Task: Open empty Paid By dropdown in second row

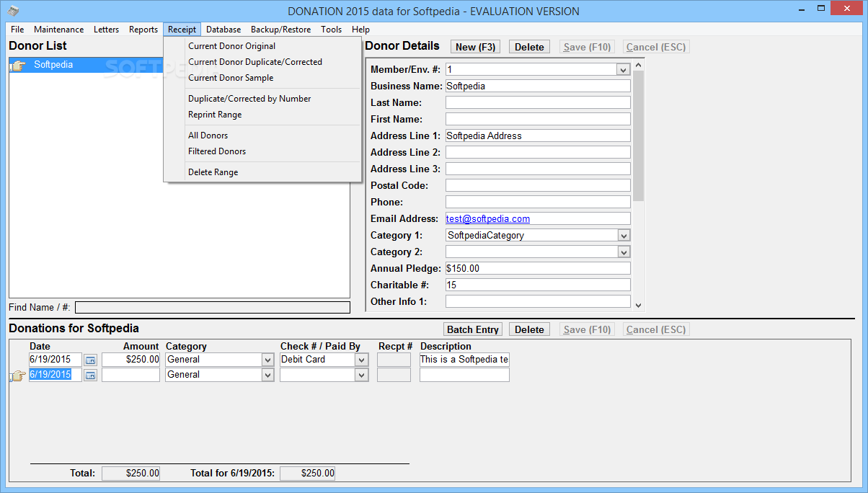Action: click(x=362, y=375)
